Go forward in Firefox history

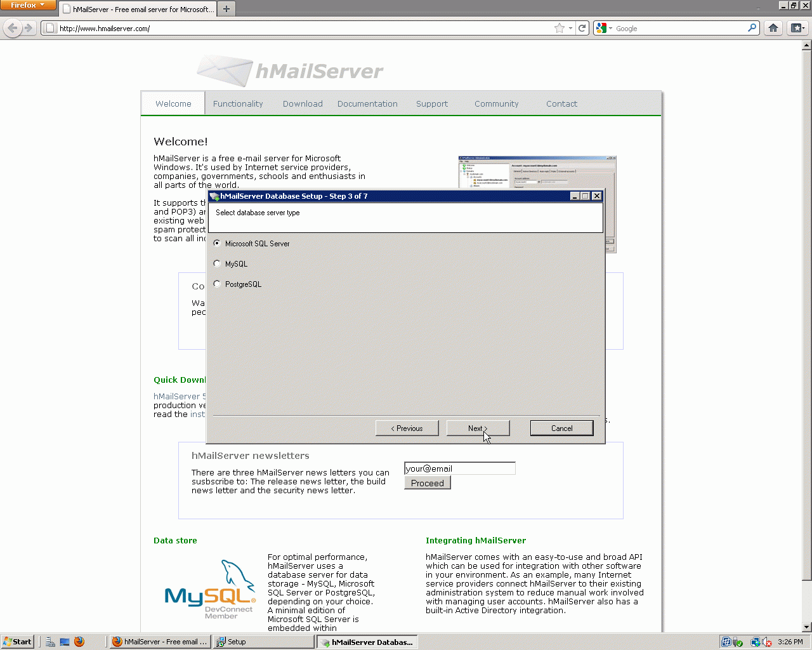28,28
